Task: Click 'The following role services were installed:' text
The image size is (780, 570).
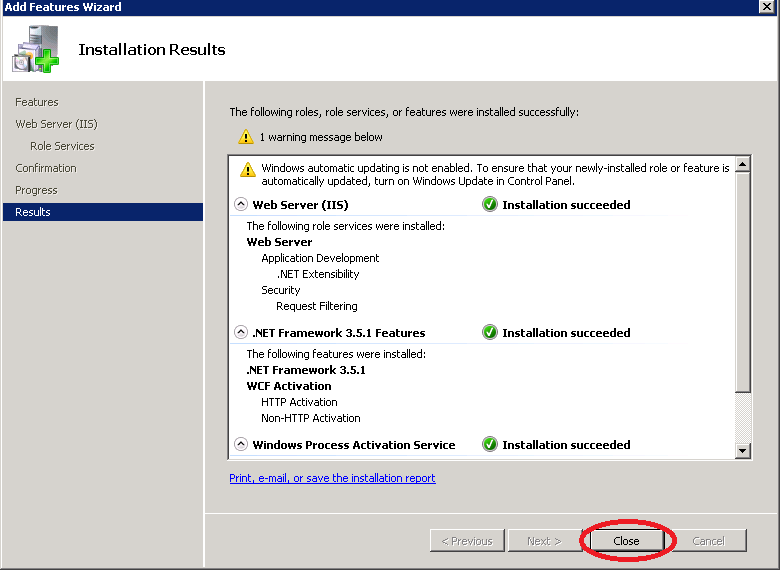Action: 346,226
